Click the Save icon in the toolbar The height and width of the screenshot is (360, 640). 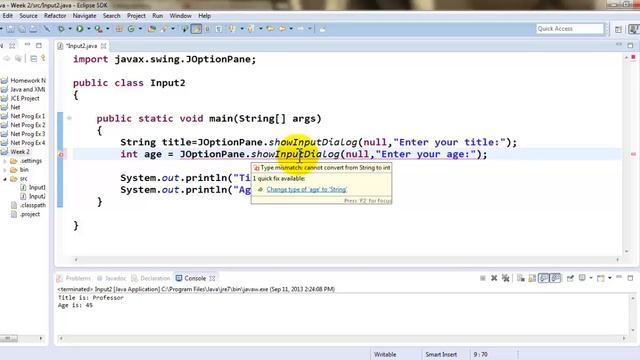click(11, 29)
